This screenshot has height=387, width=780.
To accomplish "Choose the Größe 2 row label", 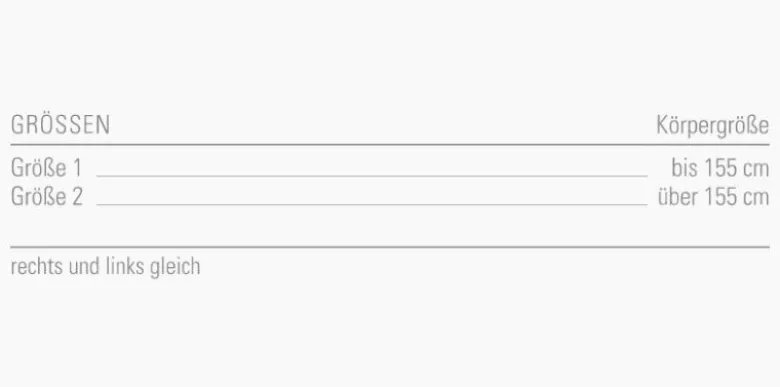I will [x=47, y=196].
